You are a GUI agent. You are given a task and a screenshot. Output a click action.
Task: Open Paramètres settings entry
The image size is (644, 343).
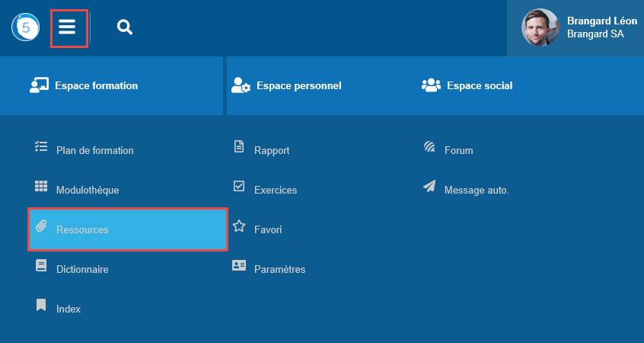[x=279, y=269]
